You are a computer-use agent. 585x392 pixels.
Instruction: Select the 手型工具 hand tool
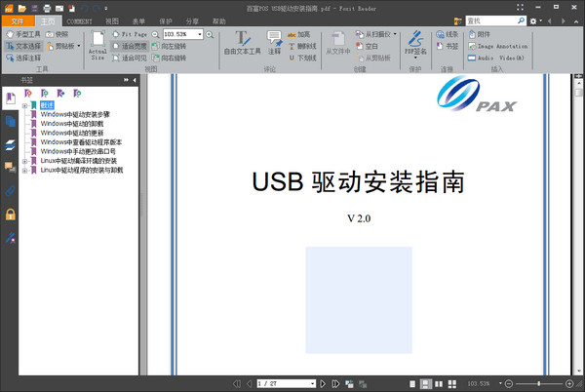click(23, 34)
